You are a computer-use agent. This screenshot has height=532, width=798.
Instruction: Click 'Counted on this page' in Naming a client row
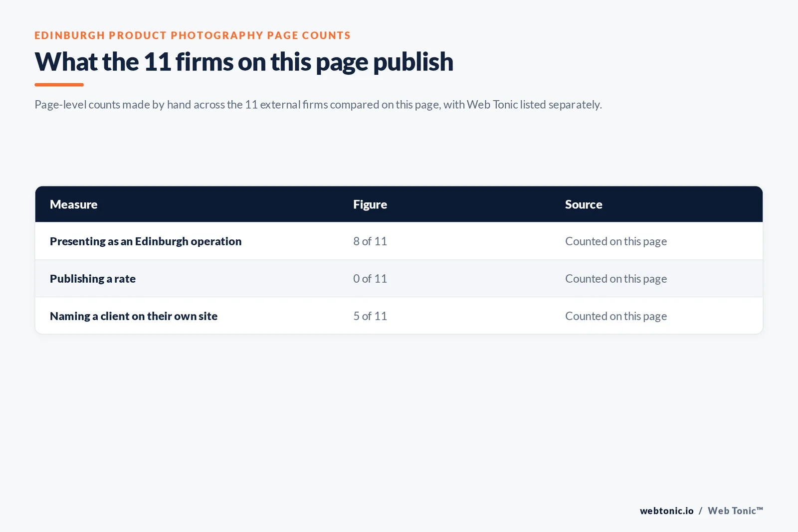[616, 316]
